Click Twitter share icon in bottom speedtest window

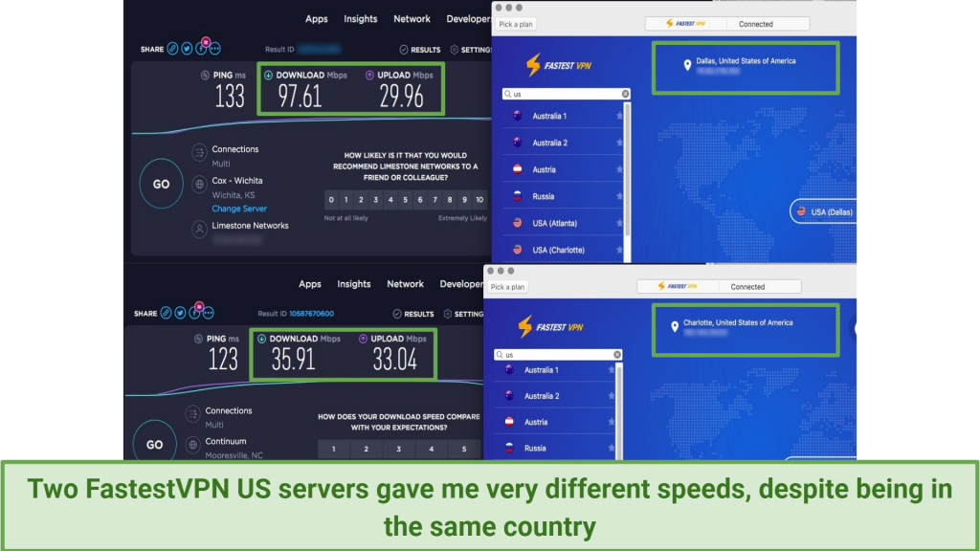pos(180,313)
